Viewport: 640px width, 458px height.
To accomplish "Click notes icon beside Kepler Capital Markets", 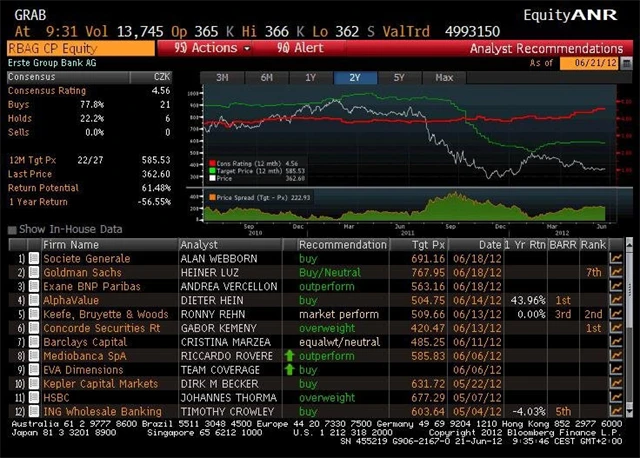I will tap(33, 384).
